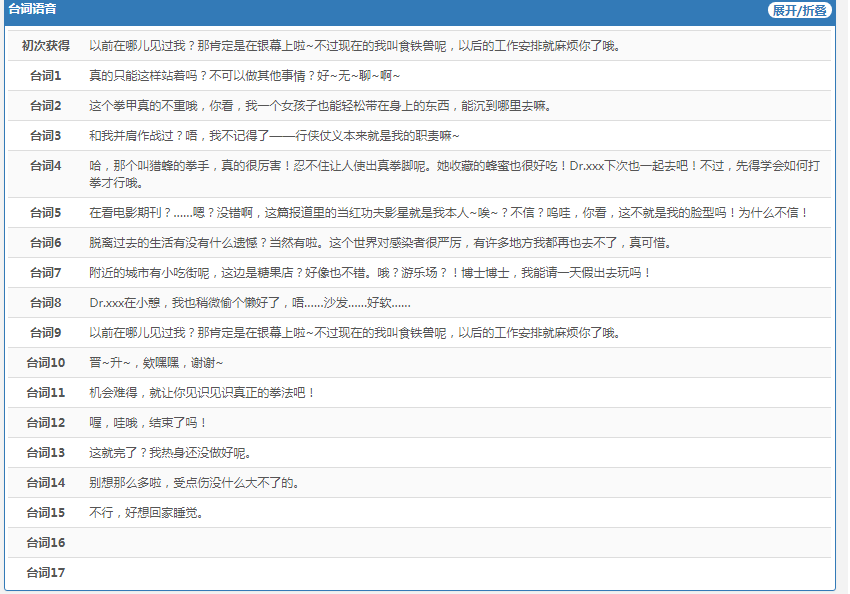Select the 台词7 row label

pyautogui.click(x=45, y=273)
